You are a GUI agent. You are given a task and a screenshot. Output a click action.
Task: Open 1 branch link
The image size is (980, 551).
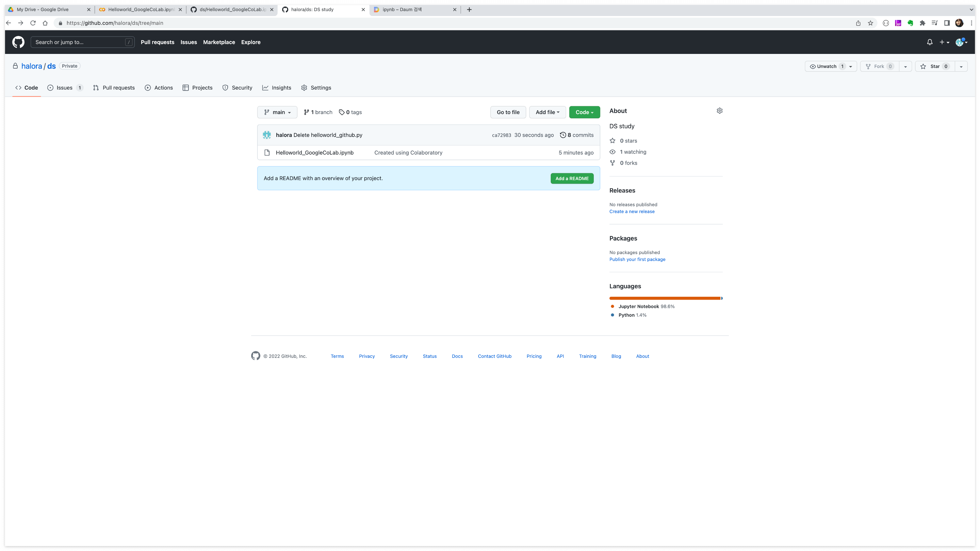coord(318,112)
